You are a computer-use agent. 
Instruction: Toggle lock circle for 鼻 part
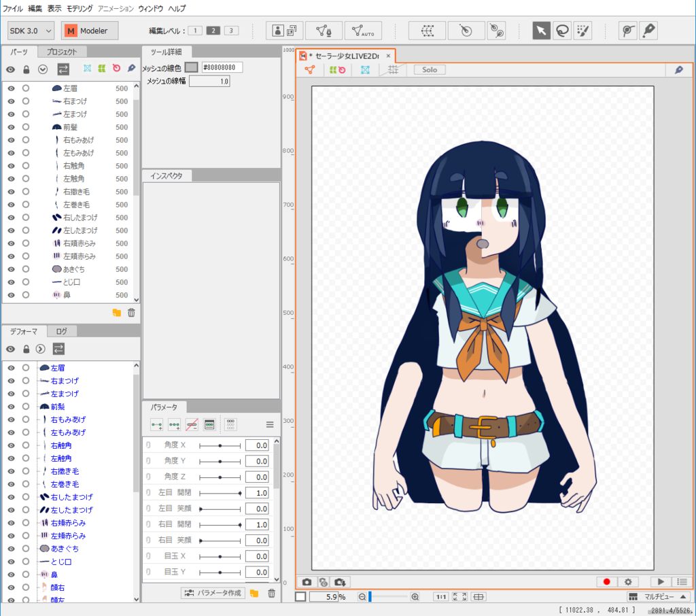[x=26, y=295]
